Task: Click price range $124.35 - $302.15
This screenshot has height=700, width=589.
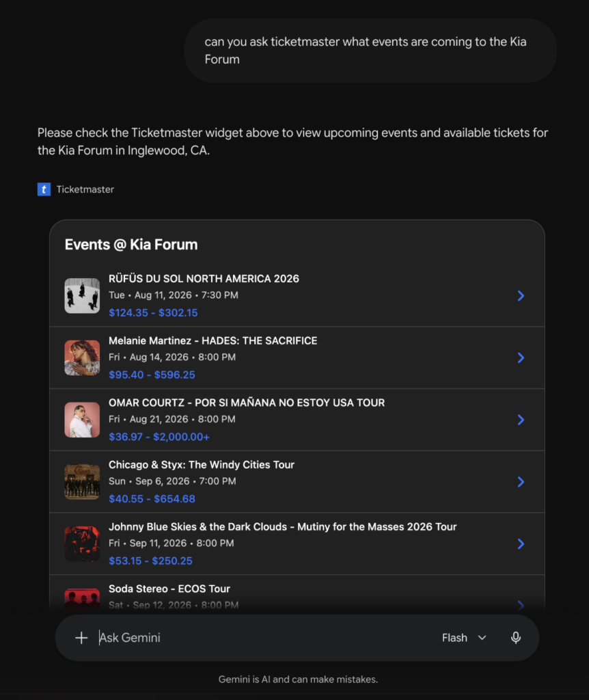Action: [x=153, y=312]
